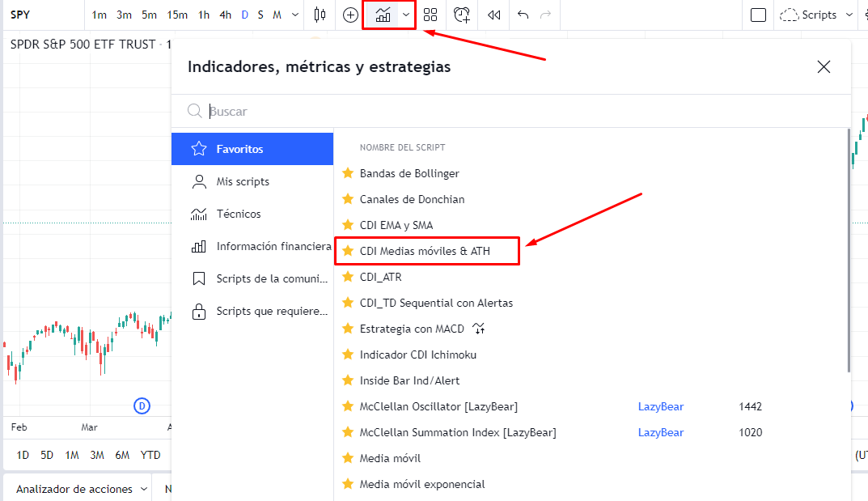Set chart range to YTD

tap(150, 455)
